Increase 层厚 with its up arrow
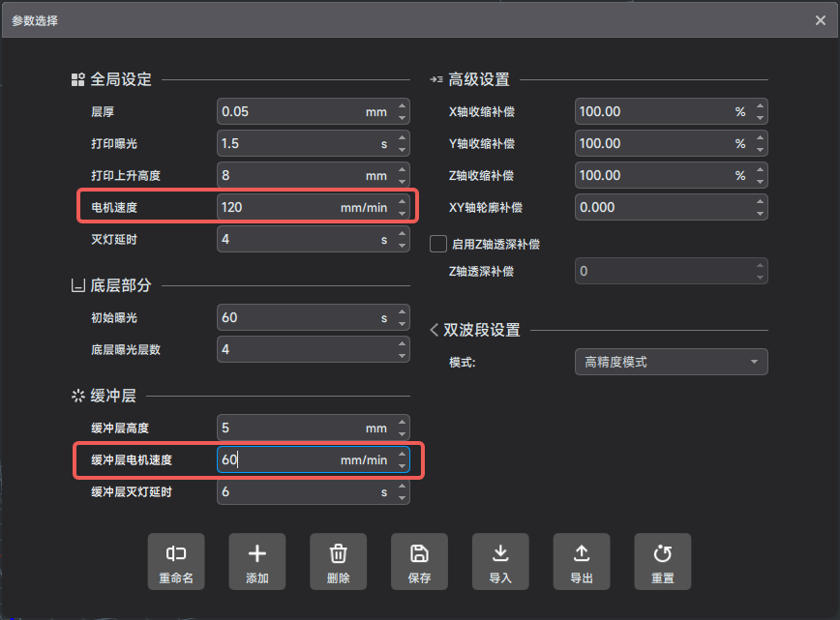The height and width of the screenshot is (620, 840). 403,106
